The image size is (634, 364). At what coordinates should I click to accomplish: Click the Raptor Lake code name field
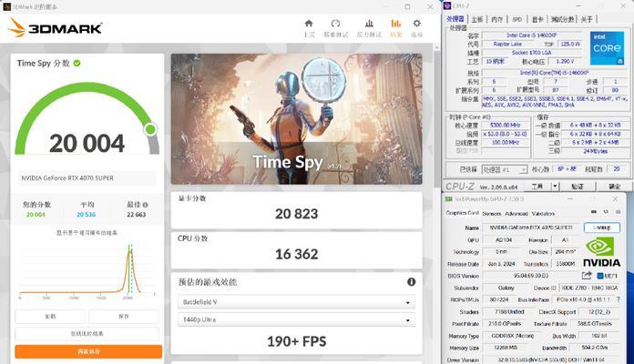[507, 44]
